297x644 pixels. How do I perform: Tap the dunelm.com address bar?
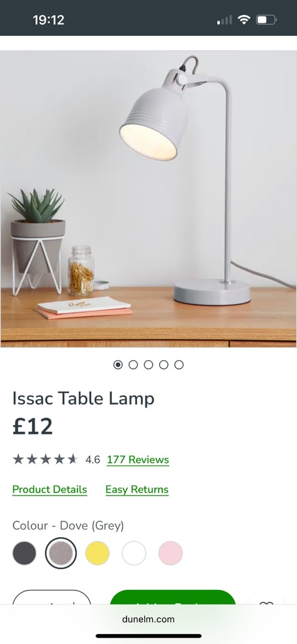pyautogui.click(x=148, y=619)
